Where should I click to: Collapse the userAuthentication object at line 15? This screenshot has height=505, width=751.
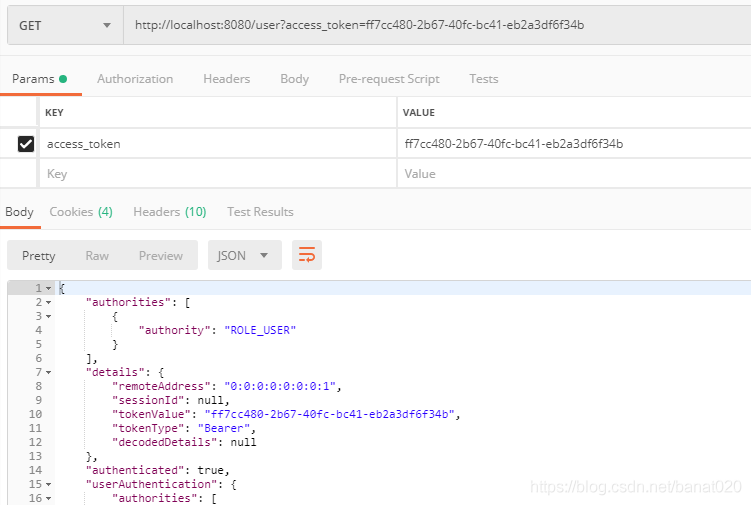[48, 484]
